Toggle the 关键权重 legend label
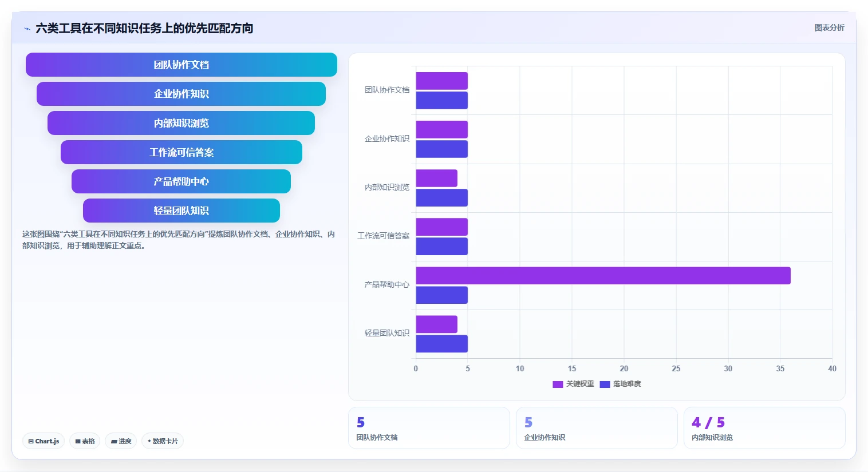Image resolution: width=868 pixels, height=472 pixels. coord(580,384)
